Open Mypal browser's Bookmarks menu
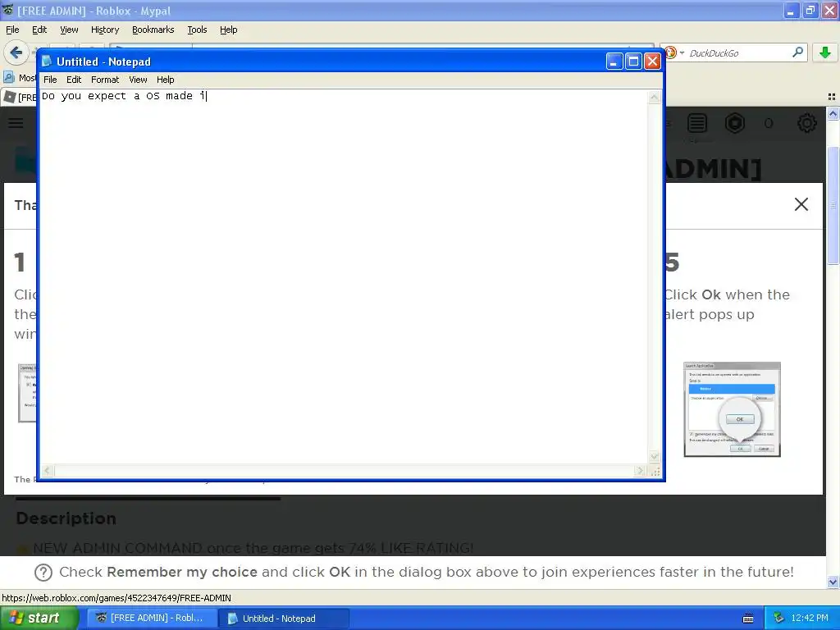The width and height of the screenshot is (840, 630). [153, 30]
